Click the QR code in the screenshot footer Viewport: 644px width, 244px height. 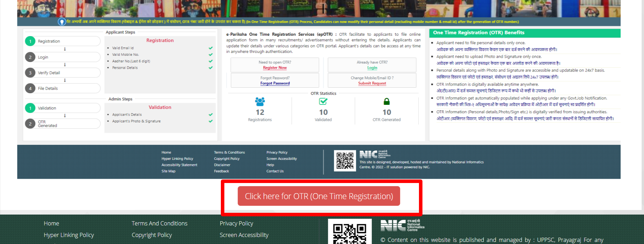(x=345, y=161)
